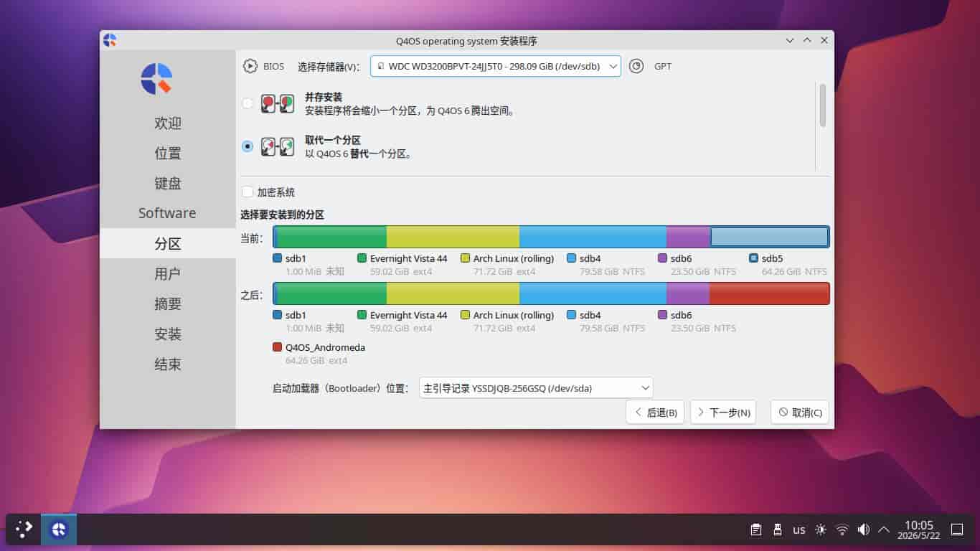Click the 后退(B) back button
This screenshot has width=980, height=551.
click(655, 413)
